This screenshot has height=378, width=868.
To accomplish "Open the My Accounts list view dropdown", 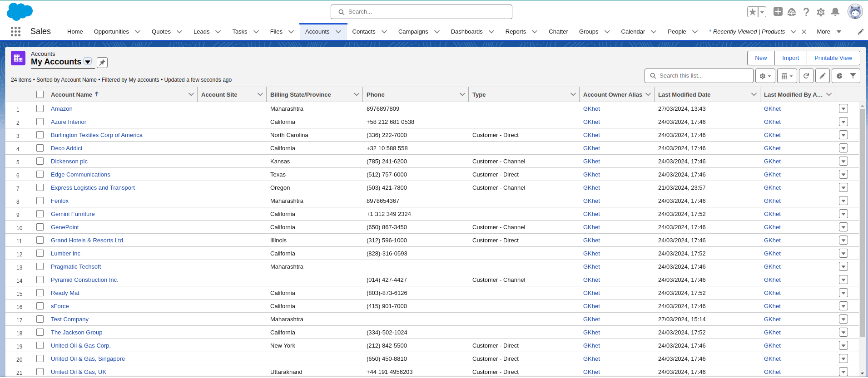I will pos(88,62).
